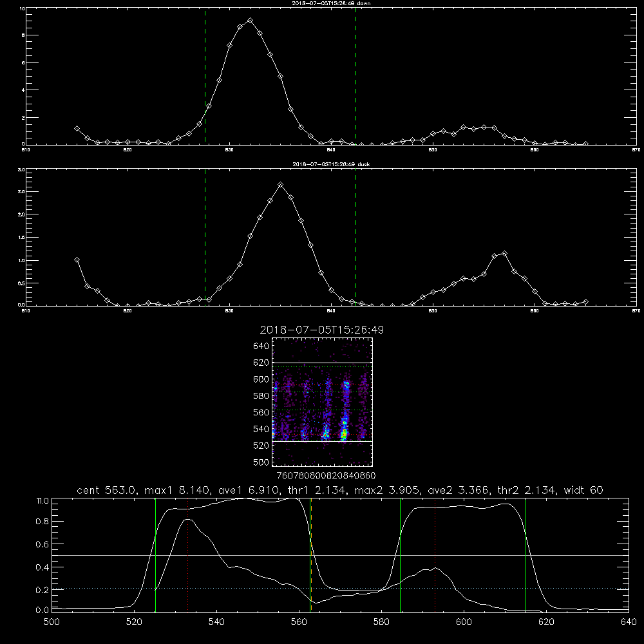644x644 pixels.
Task: Click the heatmap image thumbnail
Action: pyautogui.click(x=323, y=402)
